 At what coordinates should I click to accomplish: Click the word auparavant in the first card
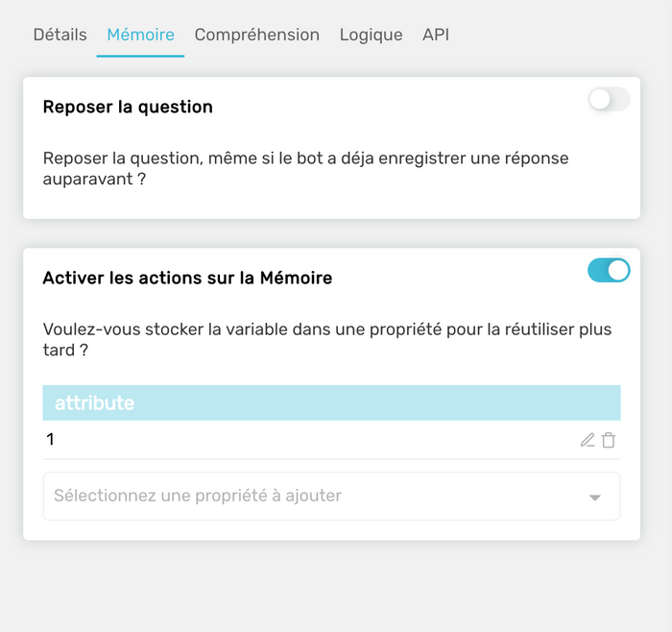88,180
